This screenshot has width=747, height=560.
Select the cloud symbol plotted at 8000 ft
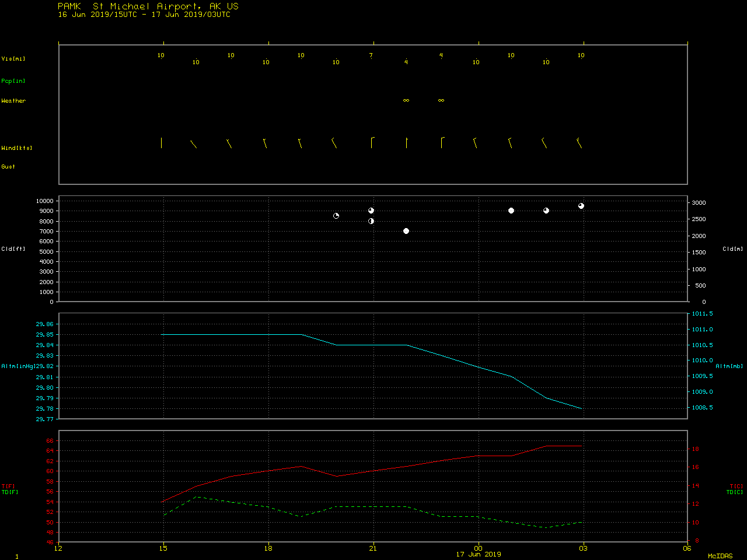371,221
